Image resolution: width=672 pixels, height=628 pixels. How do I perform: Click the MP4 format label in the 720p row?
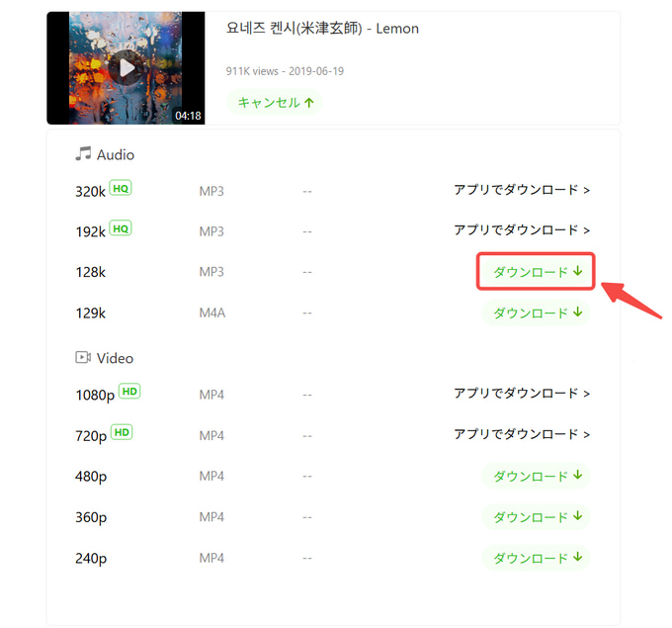point(211,435)
